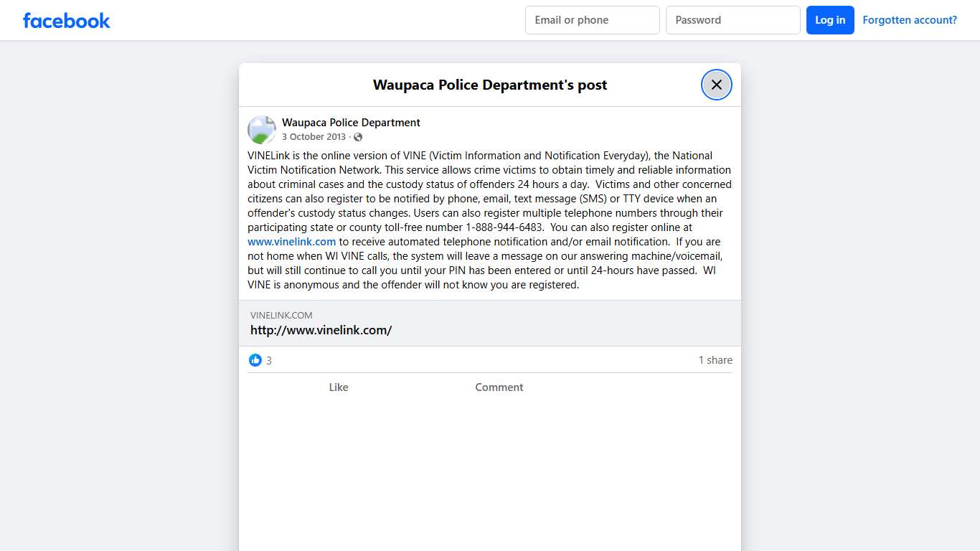The width and height of the screenshot is (980, 551).
Task: Open the Forgotten account? link
Action: pyautogui.click(x=910, y=19)
